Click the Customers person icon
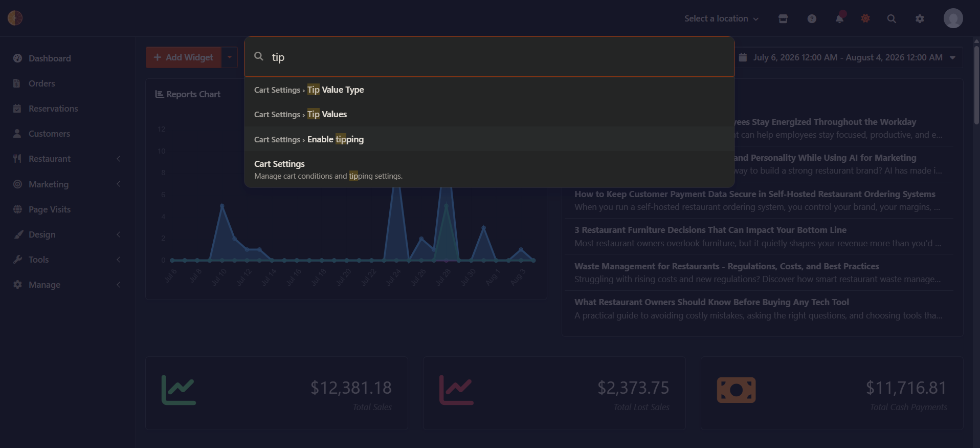This screenshot has height=448, width=980. click(17, 134)
